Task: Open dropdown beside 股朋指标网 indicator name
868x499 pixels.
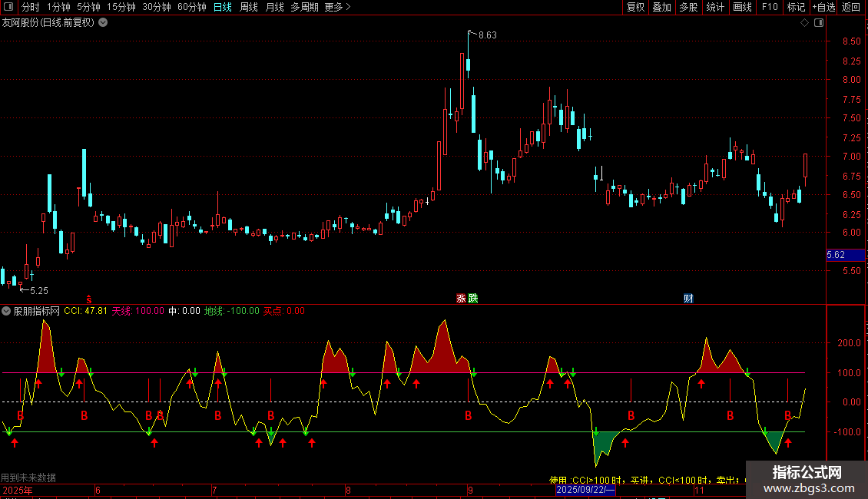Action: (6, 311)
